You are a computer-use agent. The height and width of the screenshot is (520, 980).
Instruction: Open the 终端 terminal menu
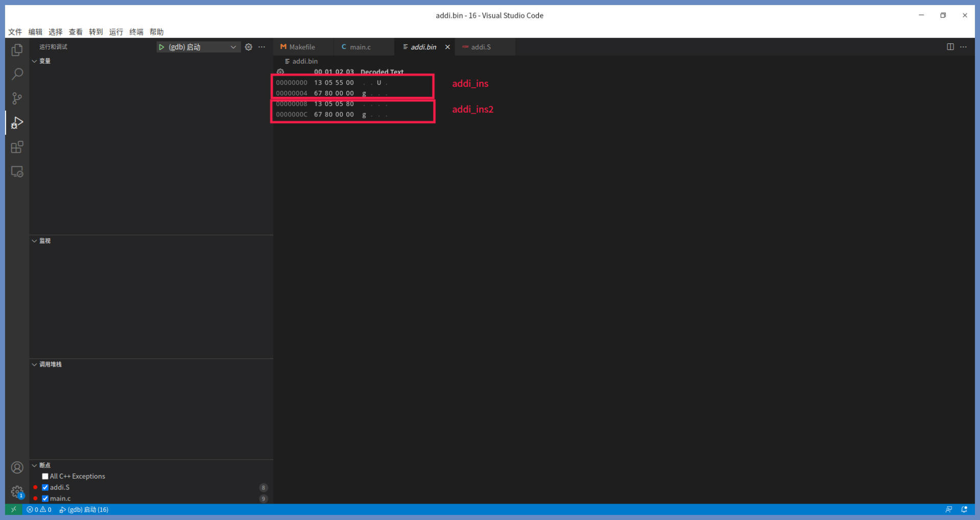click(x=136, y=32)
